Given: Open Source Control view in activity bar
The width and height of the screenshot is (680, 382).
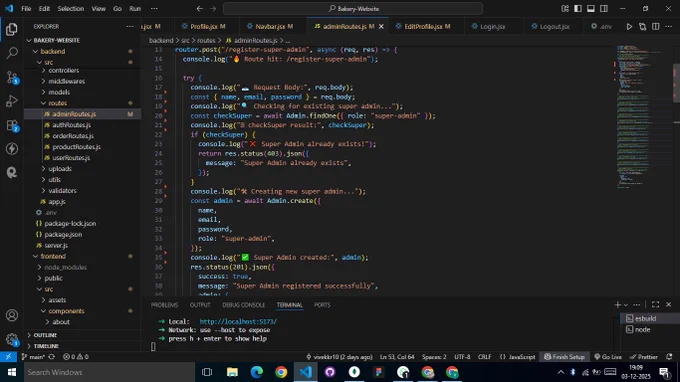Looking at the screenshot, I should 12,77.
